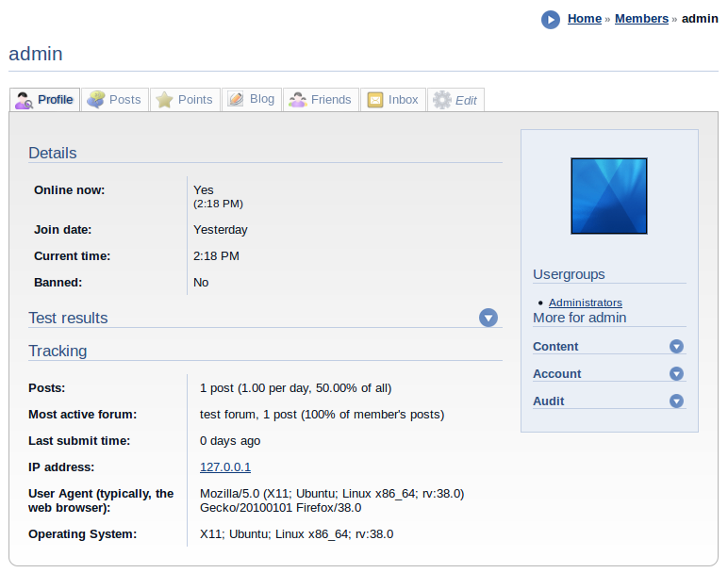Click the admin avatar image
Screen dimensions: 728x573
coord(609,196)
